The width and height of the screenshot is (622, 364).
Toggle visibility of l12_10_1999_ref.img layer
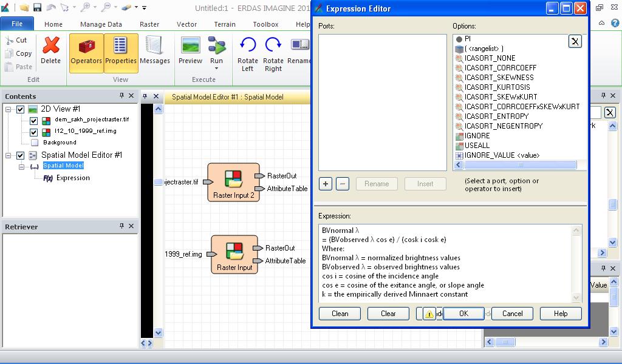click(34, 132)
